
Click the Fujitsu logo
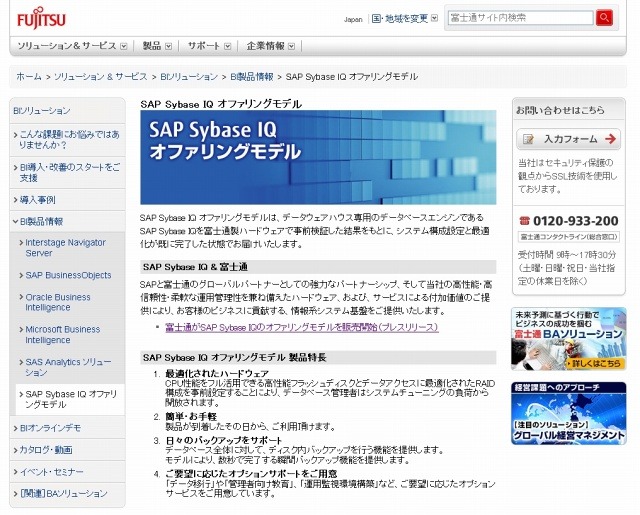click(41, 18)
